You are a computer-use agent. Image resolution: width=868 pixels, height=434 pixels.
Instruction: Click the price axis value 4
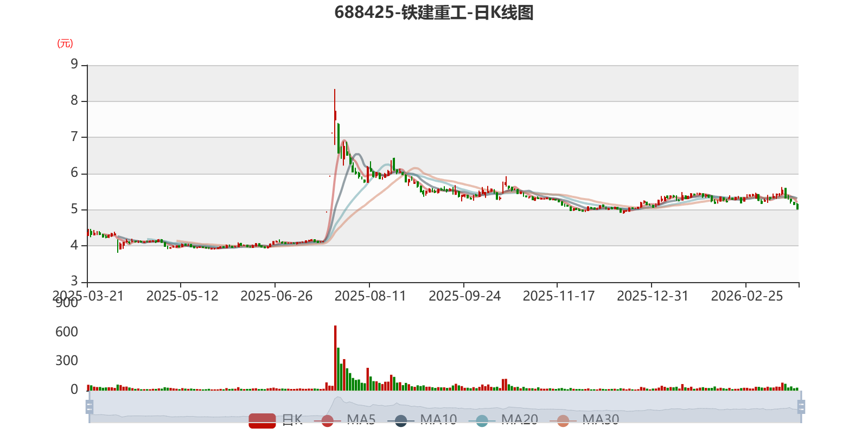74,245
